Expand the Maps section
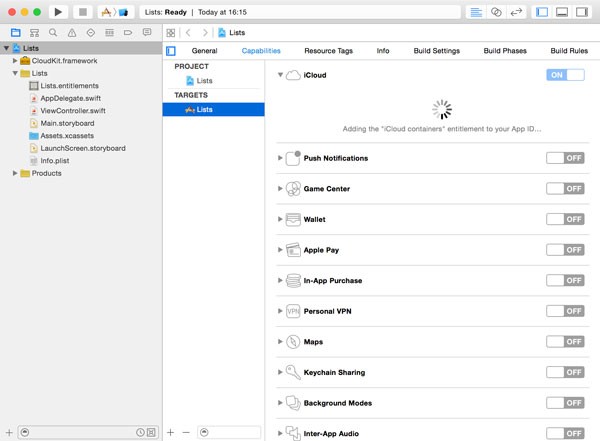The height and width of the screenshot is (441, 600). coord(280,341)
